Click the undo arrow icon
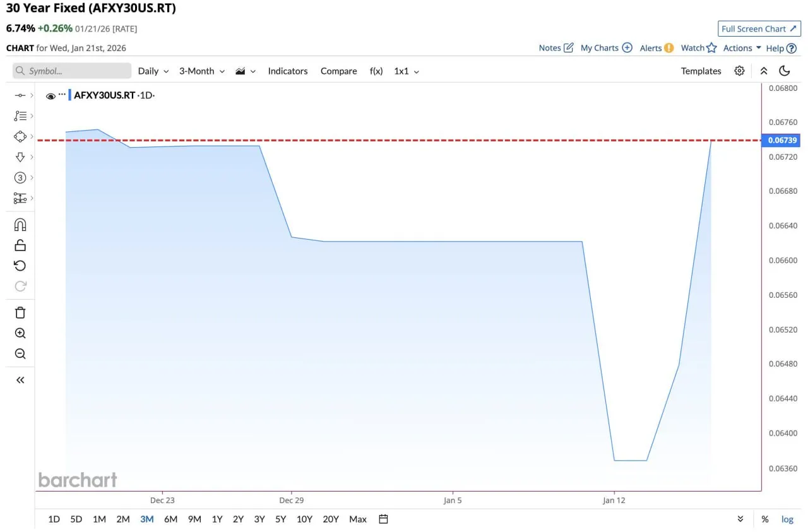This screenshot has height=532, width=808. coord(20,266)
